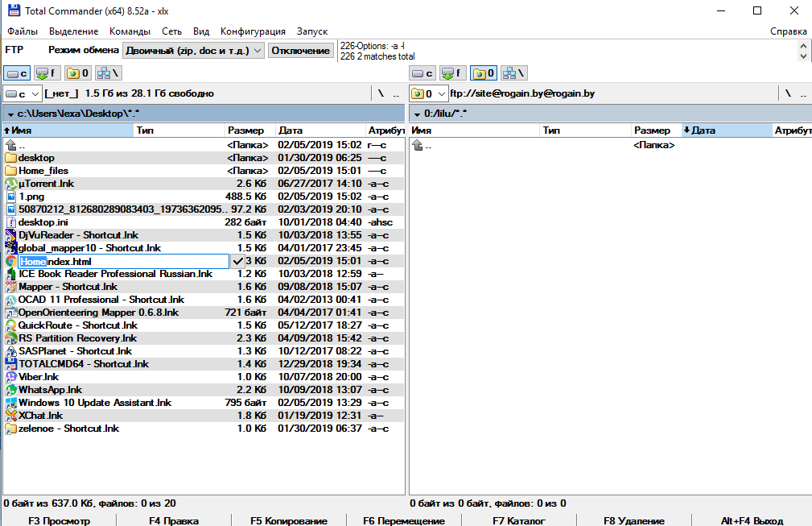The width and height of the screenshot is (812, 526).
Task: Click the RS Partition Recovery icon
Action: [x=11, y=338]
